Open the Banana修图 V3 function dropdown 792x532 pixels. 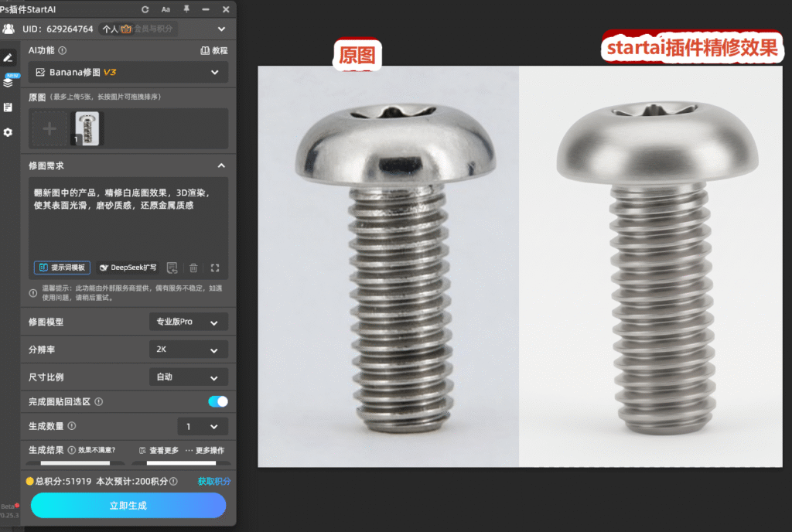coord(128,72)
